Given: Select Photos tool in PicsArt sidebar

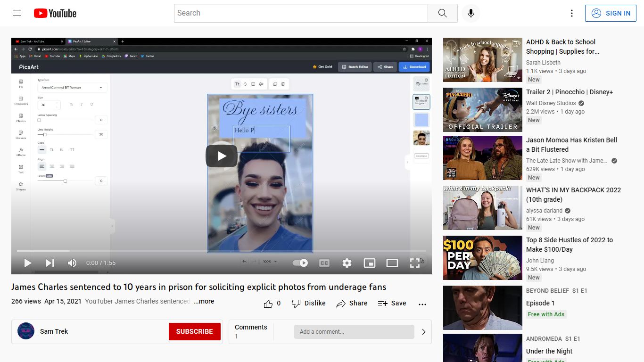Looking at the screenshot, I should click(x=21, y=118).
